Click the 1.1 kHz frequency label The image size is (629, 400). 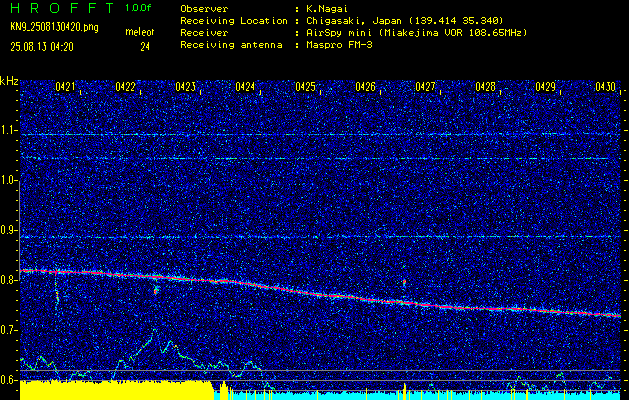8,130
